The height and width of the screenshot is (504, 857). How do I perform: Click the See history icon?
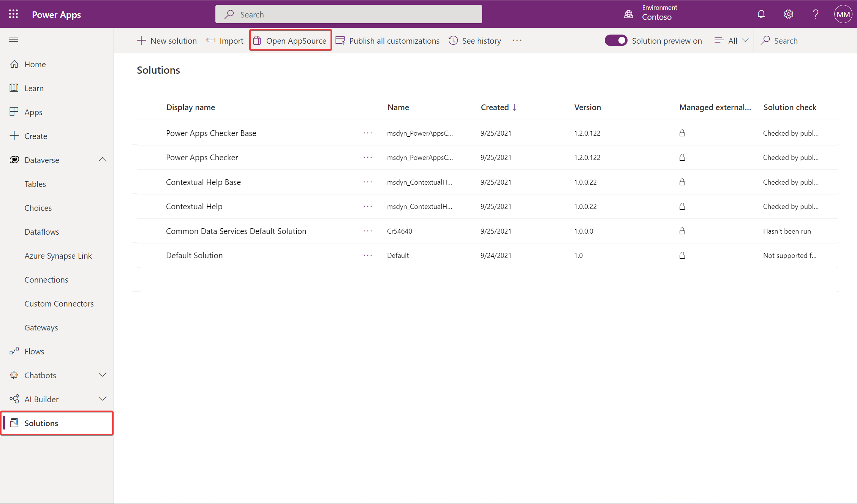[454, 40]
